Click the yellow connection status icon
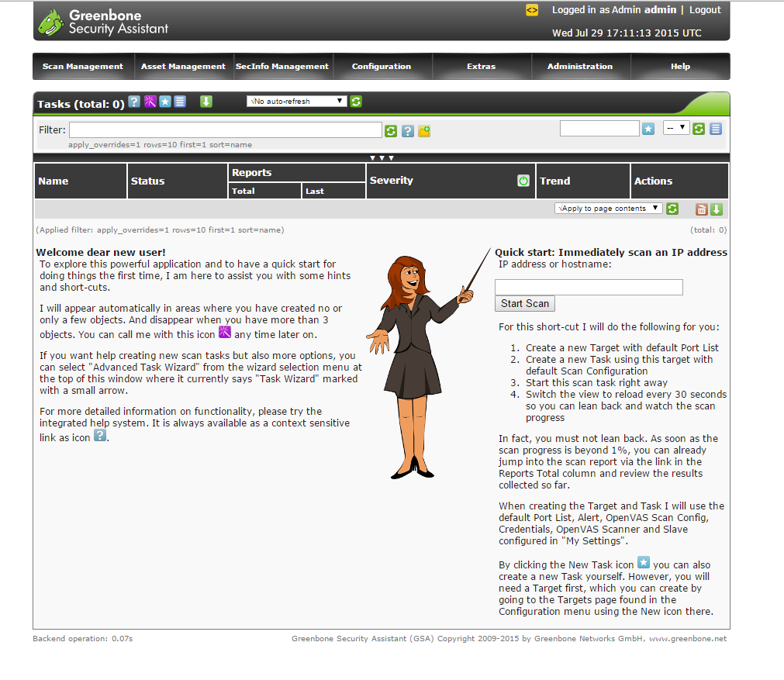The height and width of the screenshot is (680, 784). [x=532, y=10]
